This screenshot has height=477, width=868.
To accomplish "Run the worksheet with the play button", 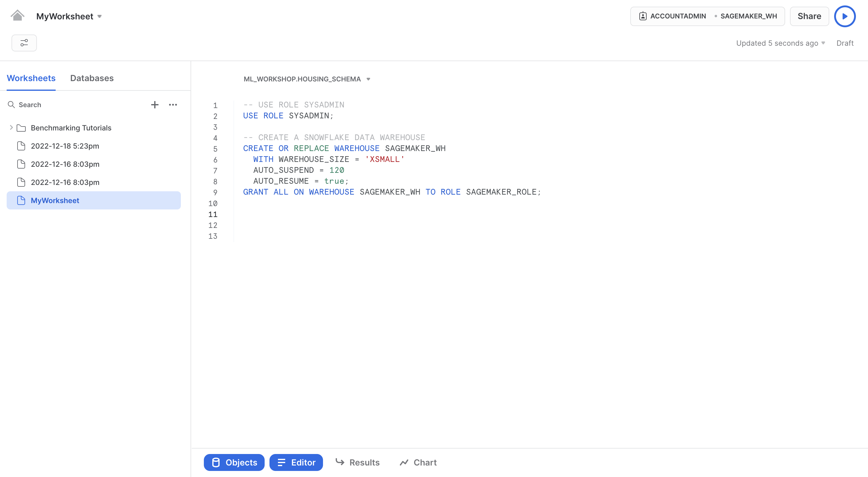I will click(844, 16).
